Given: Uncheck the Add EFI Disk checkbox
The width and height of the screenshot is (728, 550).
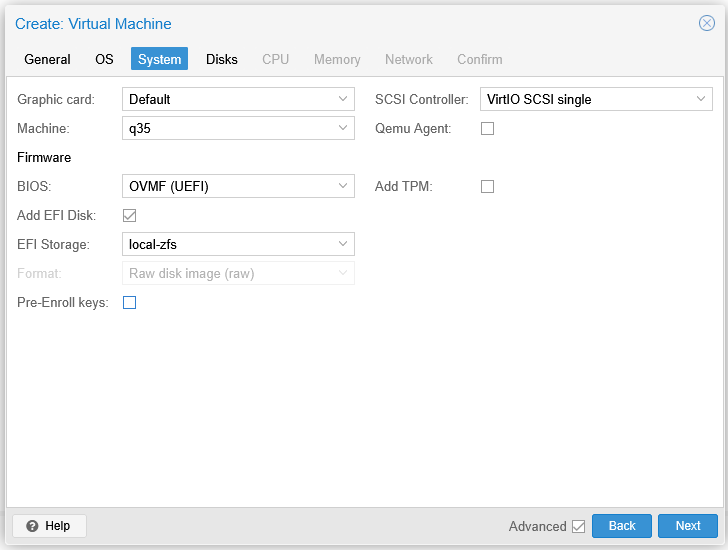Looking at the screenshot, I should (x=129, y=215).
